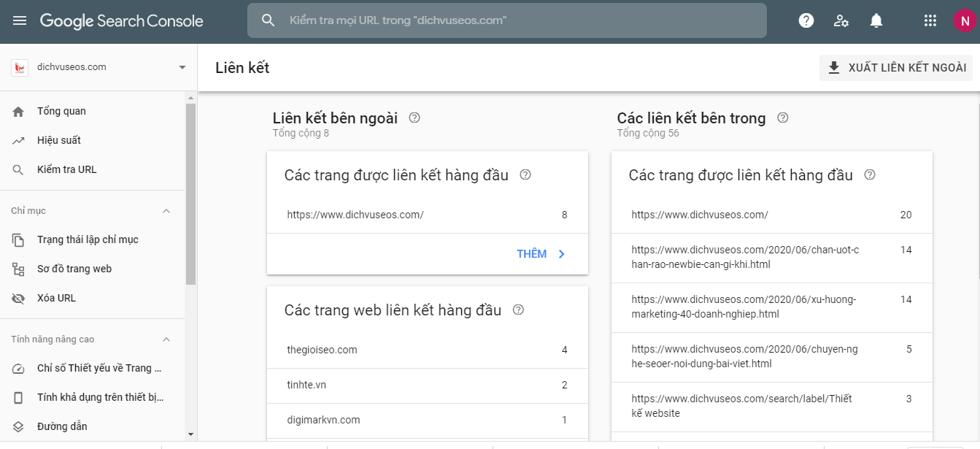Image resolution: width=980 pixels, height=449 pixels.
Task: Click the Kiểm tra URL magnifier icon
Action: [x=19, y=169]
